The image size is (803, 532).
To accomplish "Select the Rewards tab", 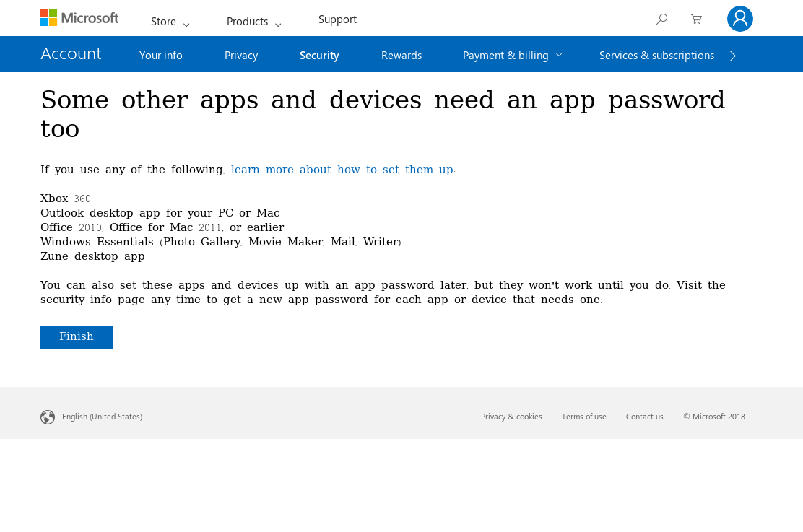I will 401,55.
